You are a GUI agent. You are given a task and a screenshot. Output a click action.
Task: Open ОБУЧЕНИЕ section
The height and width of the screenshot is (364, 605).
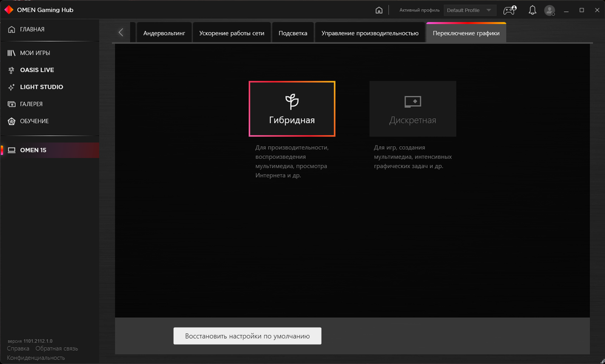coord(49,121)
